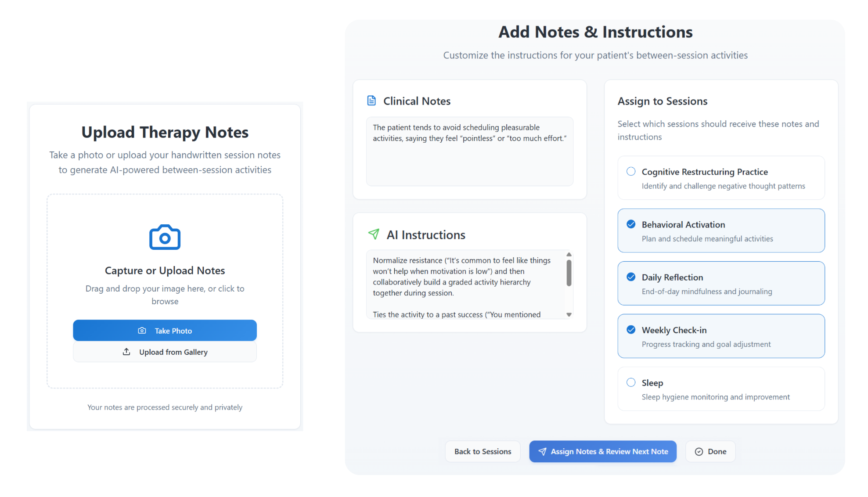
Task: Click the paper plane icon on the Assign Notes button
Action: [542, 451]
